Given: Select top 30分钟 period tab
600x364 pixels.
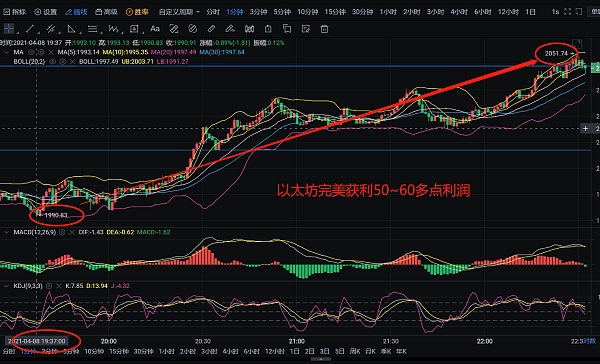Looking at the screenshot, I should 362,12.
